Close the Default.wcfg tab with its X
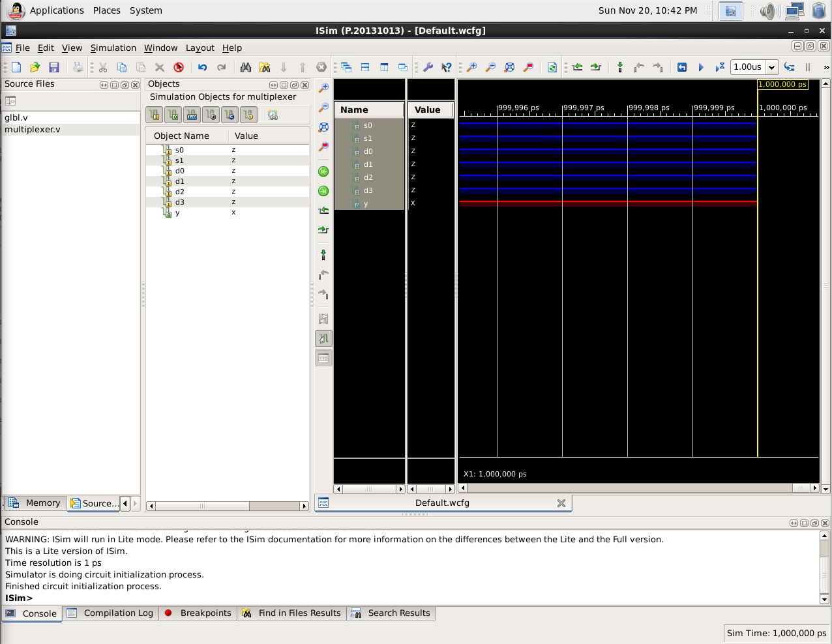 [x=561, y=503]
